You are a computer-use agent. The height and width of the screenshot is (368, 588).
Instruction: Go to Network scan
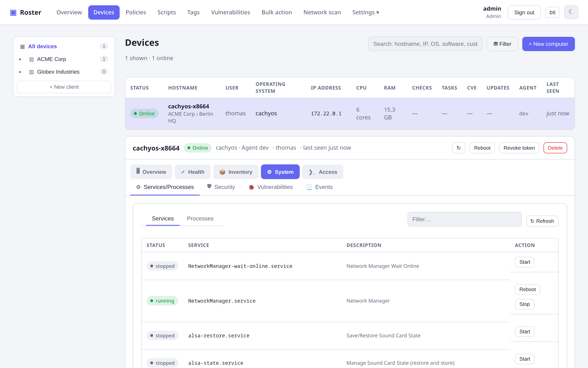tap(322, 12)
